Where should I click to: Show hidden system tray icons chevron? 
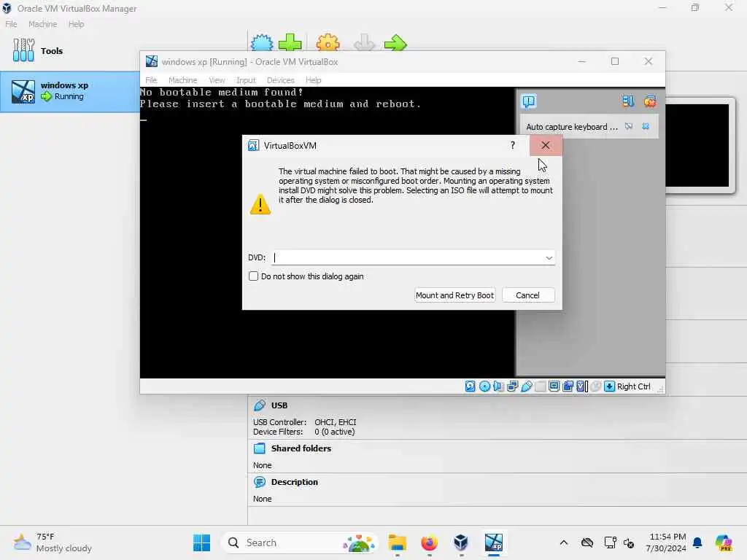564,542
